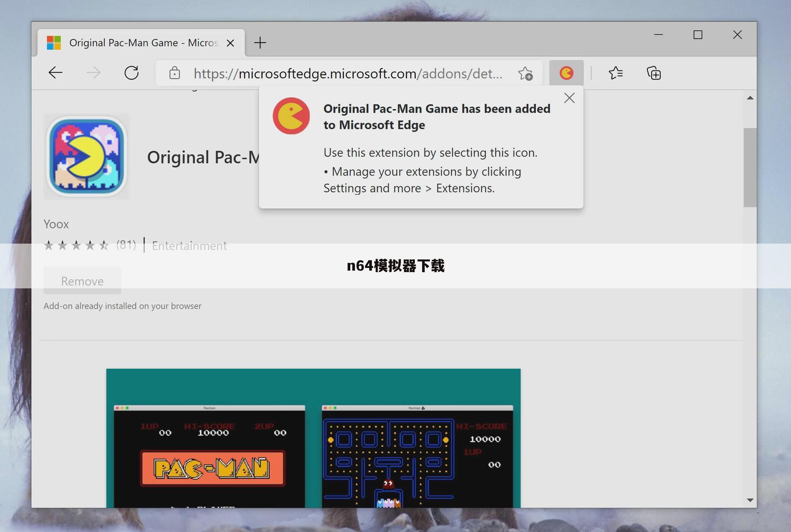Open the Collections icon
Viewport: 791px width, 532px height.
click(654, 73)
